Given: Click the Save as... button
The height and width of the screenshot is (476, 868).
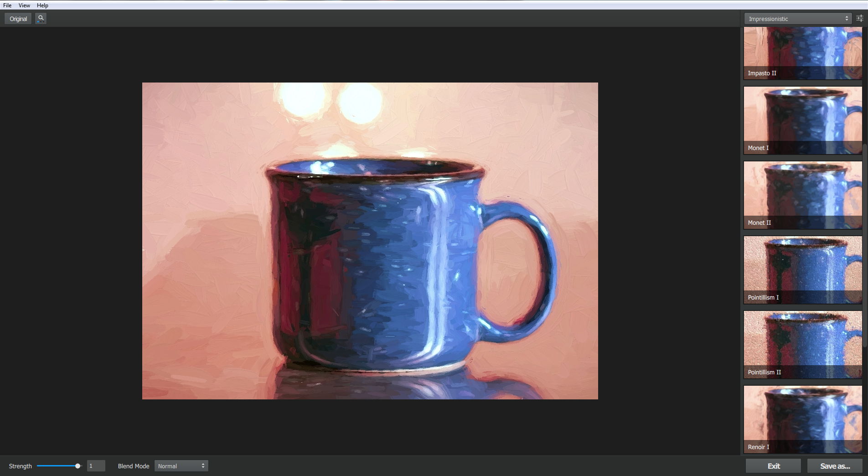Looking at the screenshot, I should [x=835, y=466].
